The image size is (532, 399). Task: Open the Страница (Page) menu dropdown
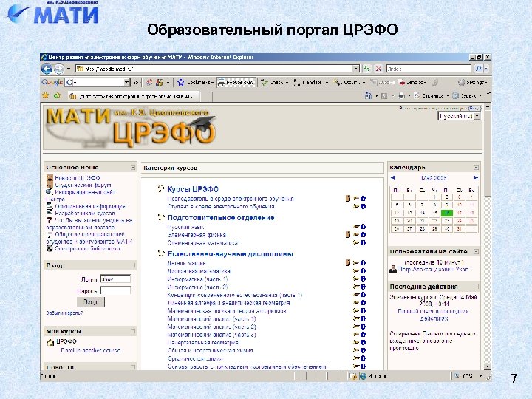click(433, 96)
